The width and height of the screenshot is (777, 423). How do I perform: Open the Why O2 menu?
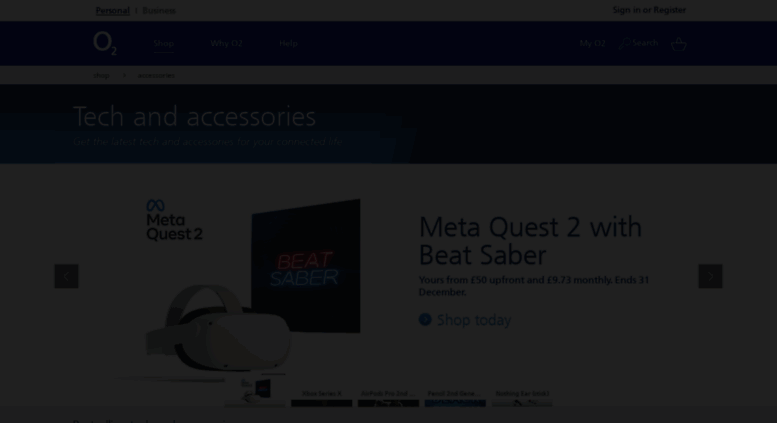pos(226,44)
